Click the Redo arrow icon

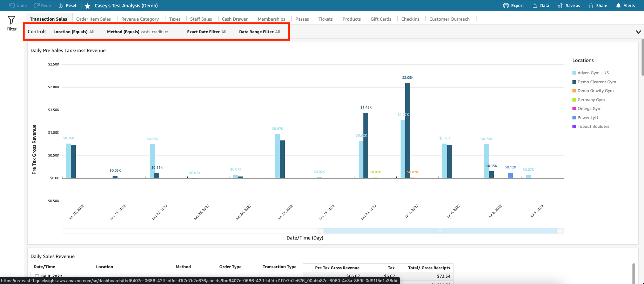(x=36, y=6)
